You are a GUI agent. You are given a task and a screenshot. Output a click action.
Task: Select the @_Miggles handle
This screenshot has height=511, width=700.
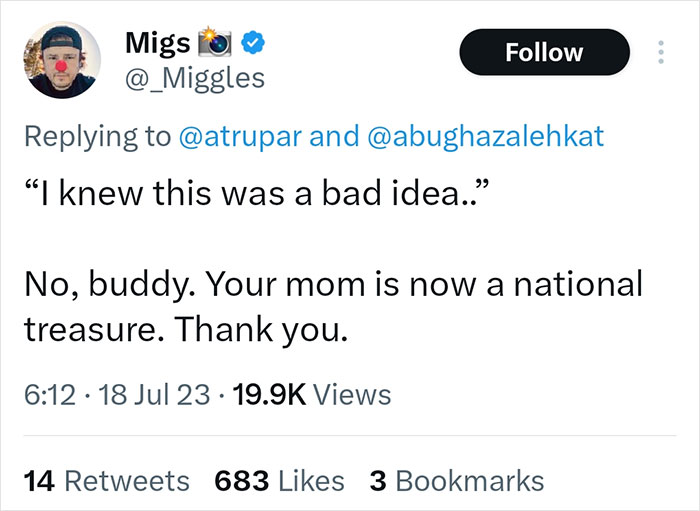(194, 77)
